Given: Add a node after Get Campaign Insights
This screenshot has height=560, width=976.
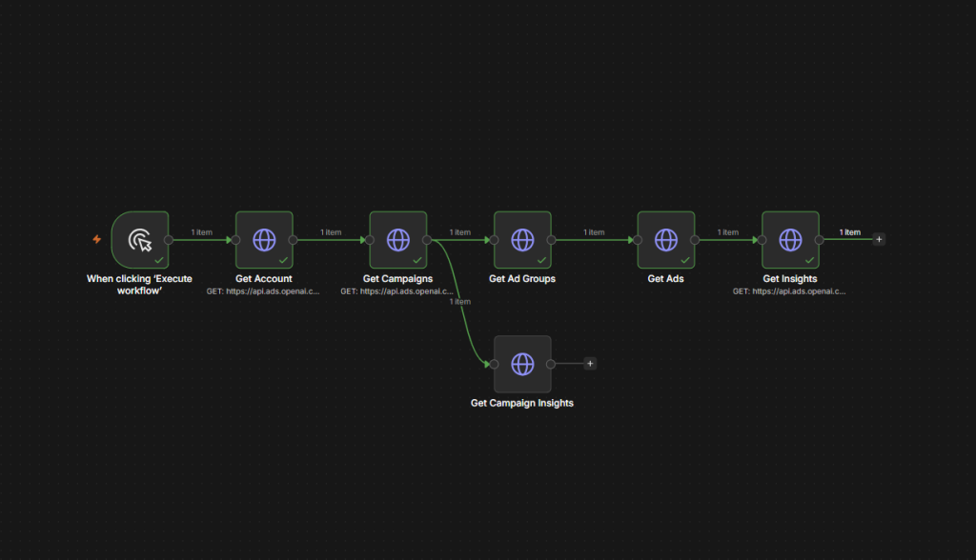Looking at the screenshot, I should click(x=590, y=364).
